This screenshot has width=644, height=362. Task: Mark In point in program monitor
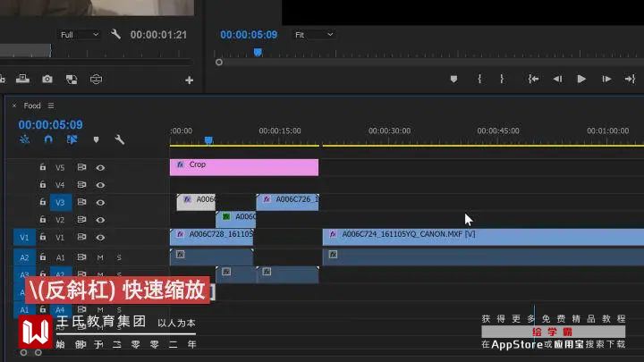coord(479,79)
